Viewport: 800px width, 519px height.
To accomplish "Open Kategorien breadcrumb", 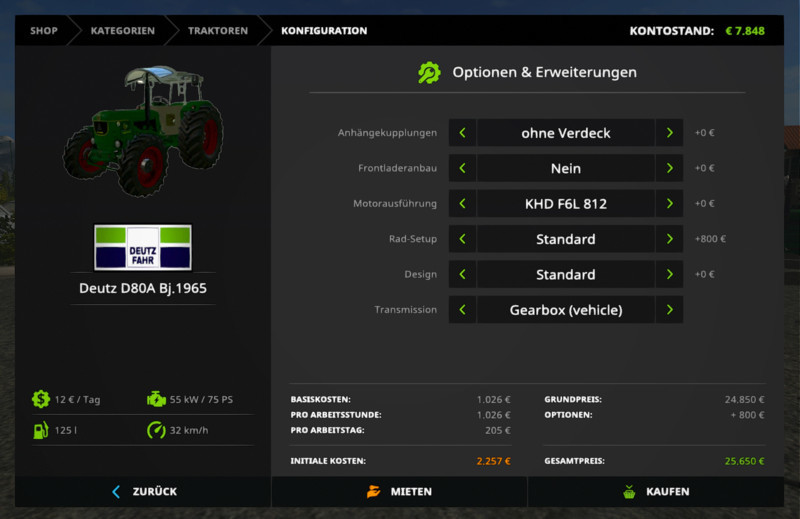I will [x=122, y=31].
